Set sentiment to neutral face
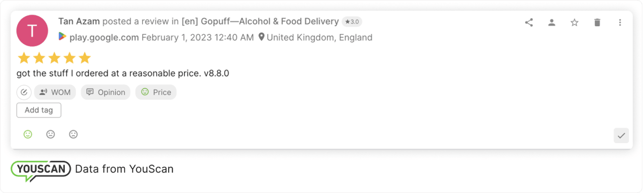Screen dimensions: 644x193 pyautogui.click(x=50, y=135)
